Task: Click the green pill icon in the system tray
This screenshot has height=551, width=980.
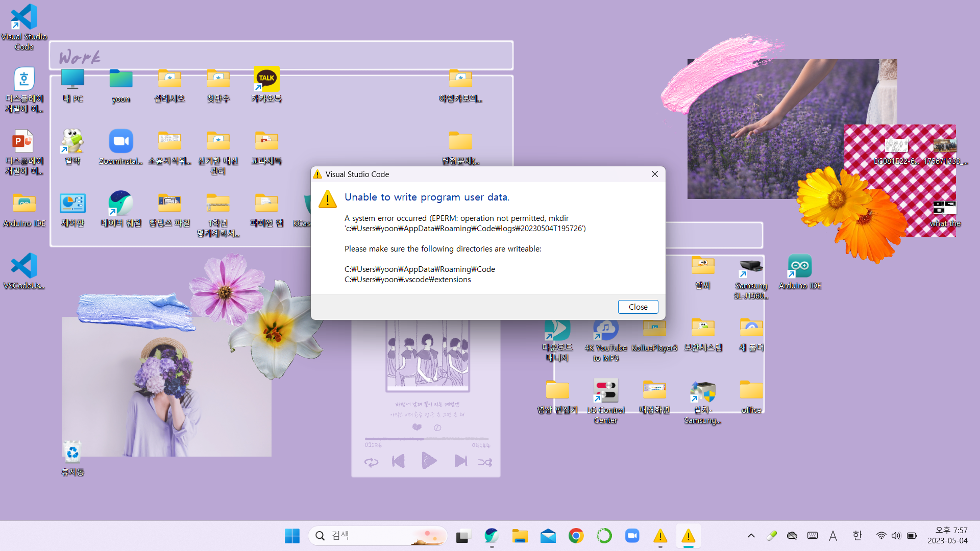Action: coord(772,536)
